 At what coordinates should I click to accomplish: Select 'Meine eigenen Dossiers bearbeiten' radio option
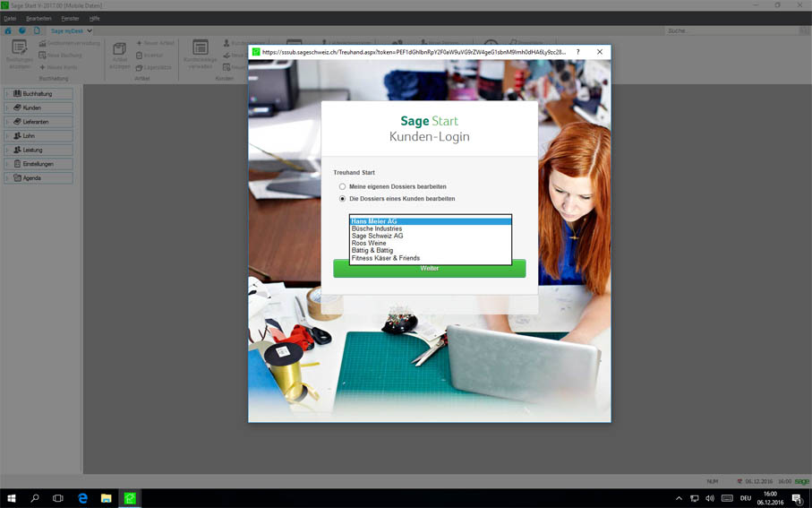342,186
